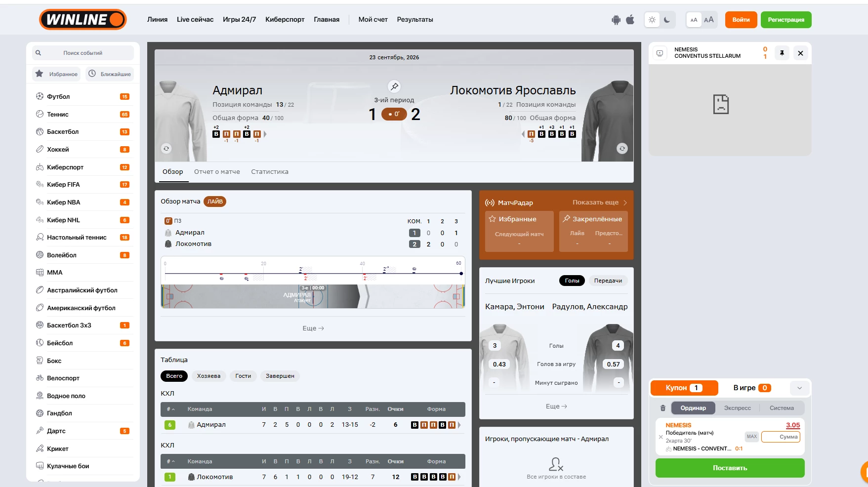
Task: Expand Admiral form arrow in standings table
Action: (x=459, y=425)
